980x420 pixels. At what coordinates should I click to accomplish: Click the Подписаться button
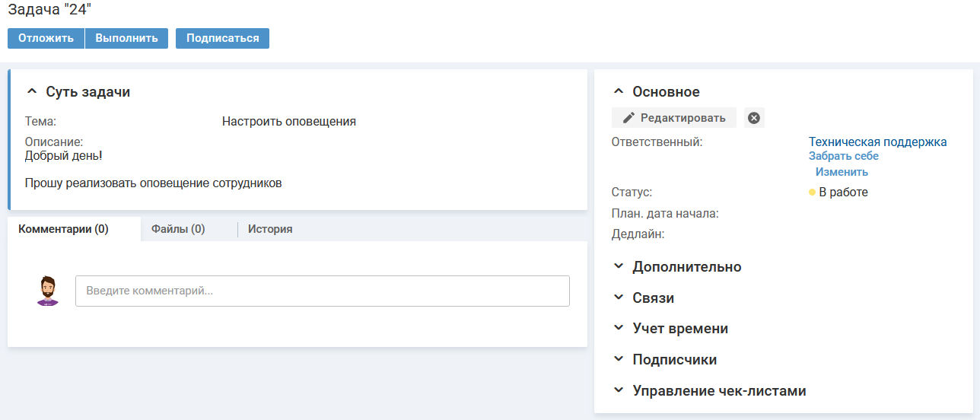tap(222, 38)
